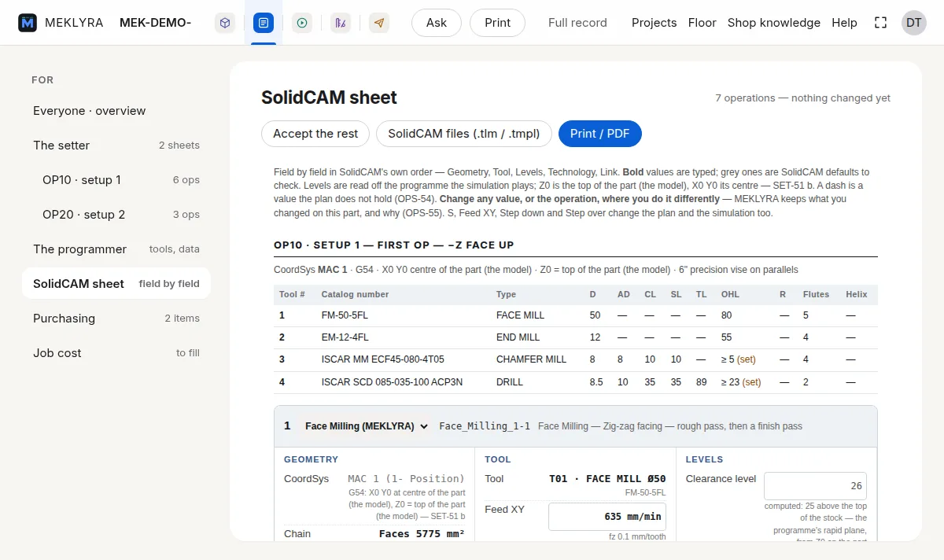Open the 3D cube model view icon
The image size is (944, 560).
tap(225, 23)
